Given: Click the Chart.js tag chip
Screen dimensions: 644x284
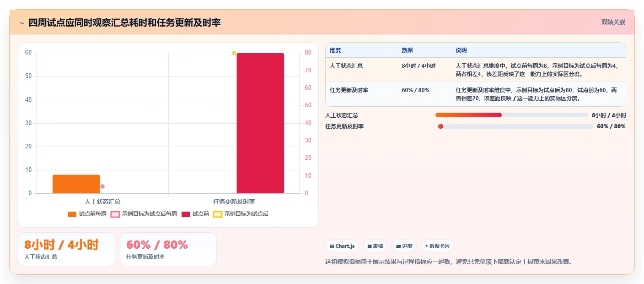Looking at the screenshot, I should click(x=342, y=246).
